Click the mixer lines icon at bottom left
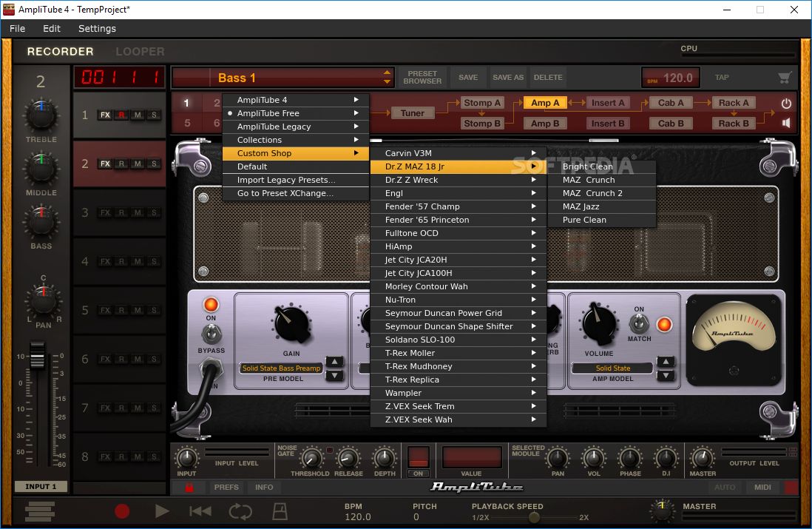This screenshot has height=529, width=812. (39, 511)
